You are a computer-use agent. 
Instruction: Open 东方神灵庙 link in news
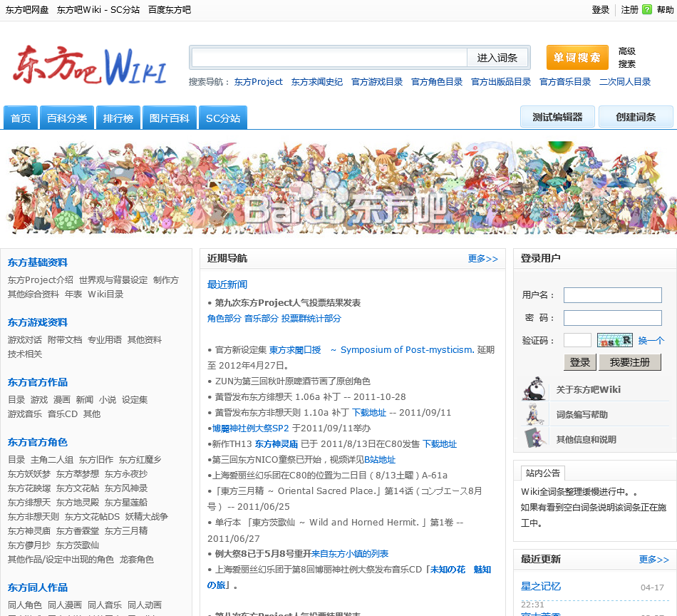(x=277, y=443)
